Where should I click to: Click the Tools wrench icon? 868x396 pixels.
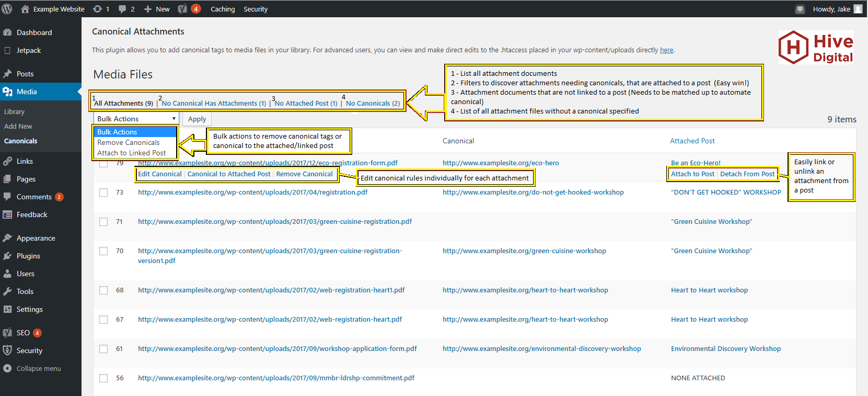point(7,291)
